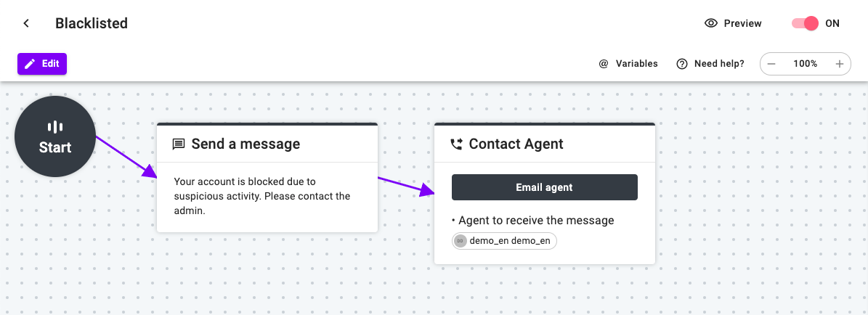This screenshot has height=315, width=868.
Task: Select the blocked account message text
Action: (262, 196)
